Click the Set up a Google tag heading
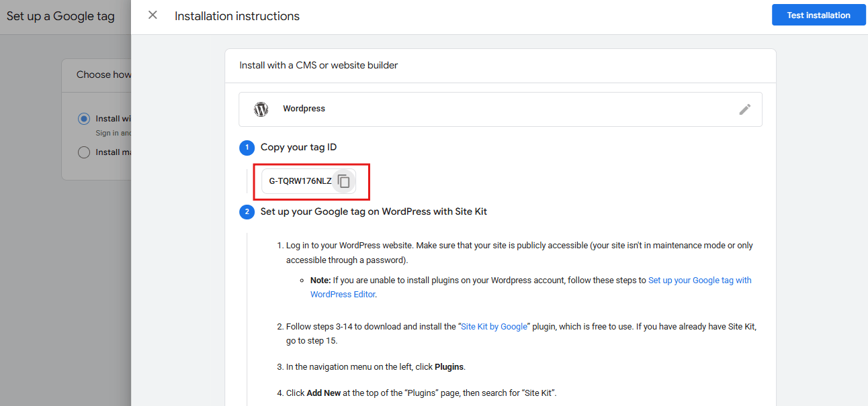 tap(60, 15)
